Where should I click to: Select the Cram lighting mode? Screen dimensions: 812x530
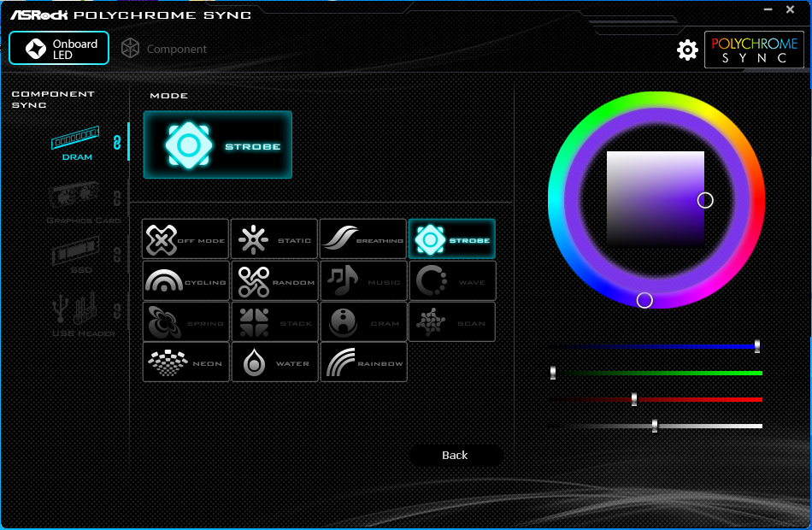[363, 321]
